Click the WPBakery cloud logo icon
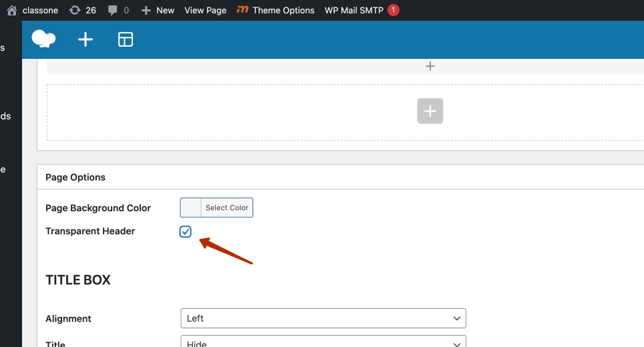This screenshot has width=644, height=347. 43,39
